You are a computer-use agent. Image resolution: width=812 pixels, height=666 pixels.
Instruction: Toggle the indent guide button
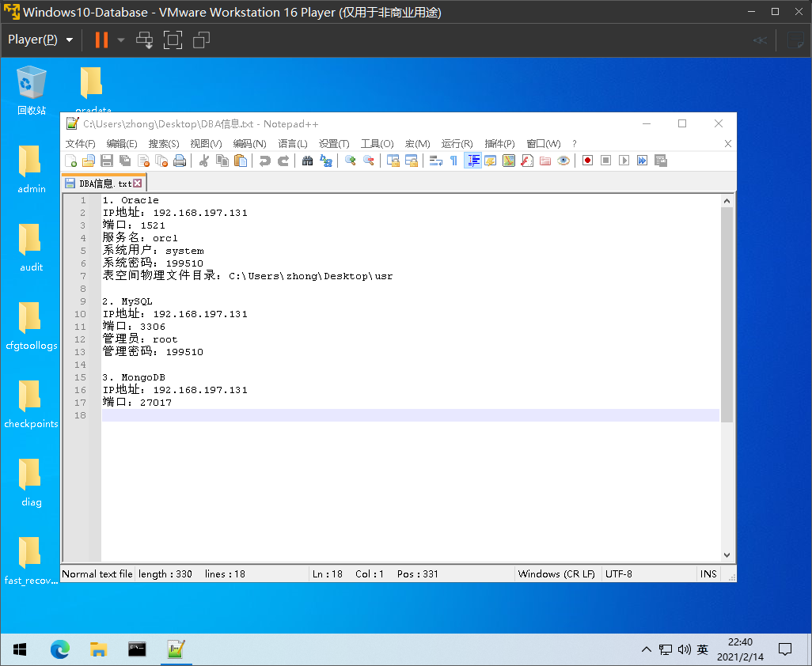(x=472, y=161)
